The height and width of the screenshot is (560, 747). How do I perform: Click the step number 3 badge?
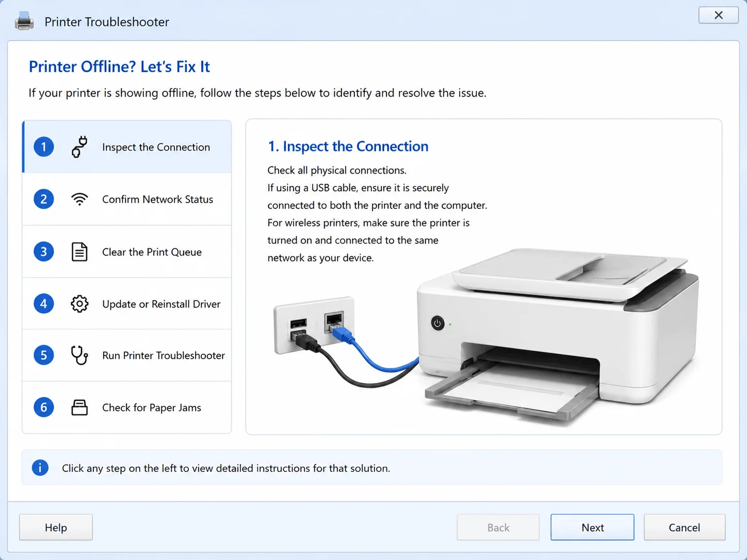click(x=44, y=252)
